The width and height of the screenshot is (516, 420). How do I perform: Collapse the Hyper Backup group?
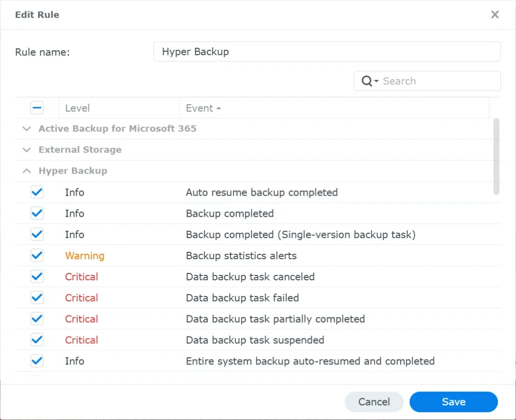pyautogui.click(x=27, y=171)
